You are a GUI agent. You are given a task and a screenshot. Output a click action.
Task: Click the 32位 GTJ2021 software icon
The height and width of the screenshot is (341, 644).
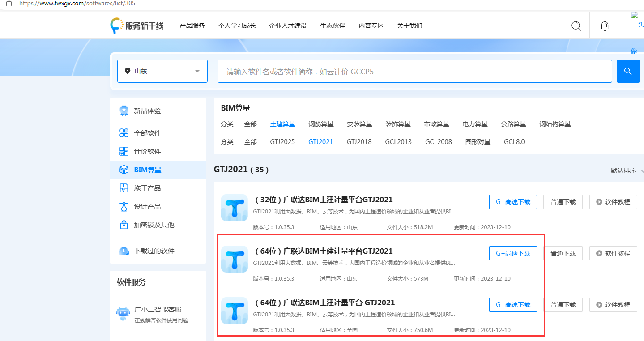tap(235, 208)
